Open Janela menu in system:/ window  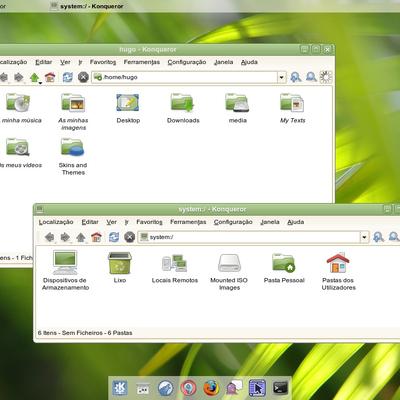[270, 222]
